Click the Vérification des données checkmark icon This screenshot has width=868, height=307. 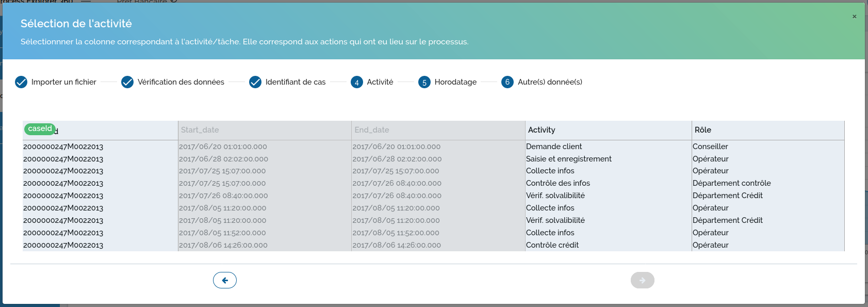pyautogui.click(x=127, y=82)
